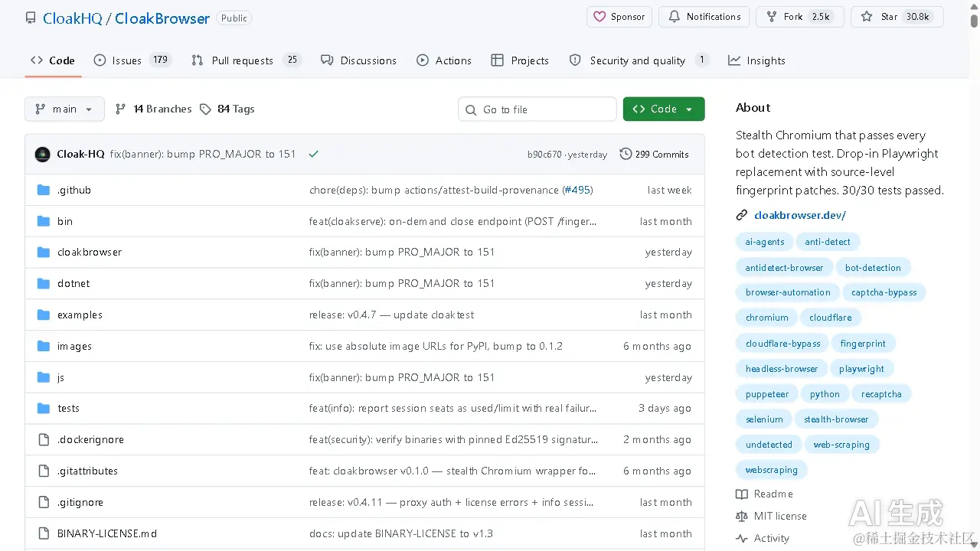
Task: Open Security and quality tab
Action: point(639,60)
